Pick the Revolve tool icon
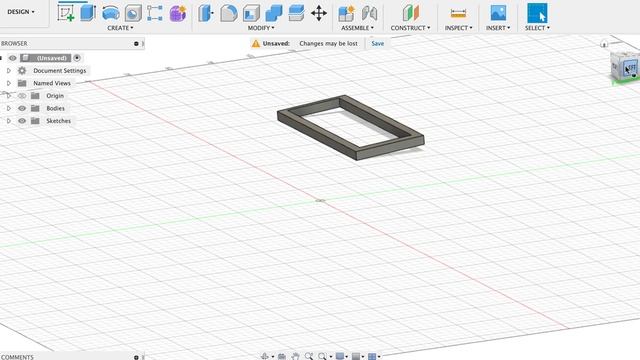This screenshot has width=640, height=360. point(111,13)
